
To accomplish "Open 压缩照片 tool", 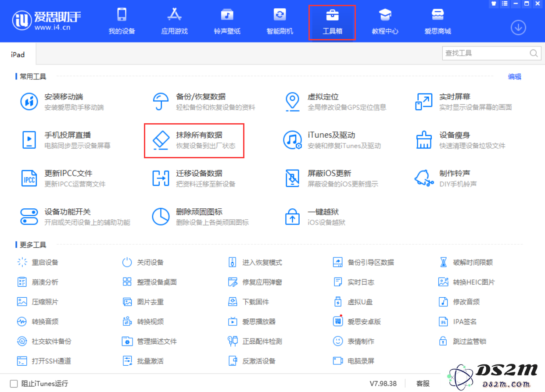I will tap(38, 302).
